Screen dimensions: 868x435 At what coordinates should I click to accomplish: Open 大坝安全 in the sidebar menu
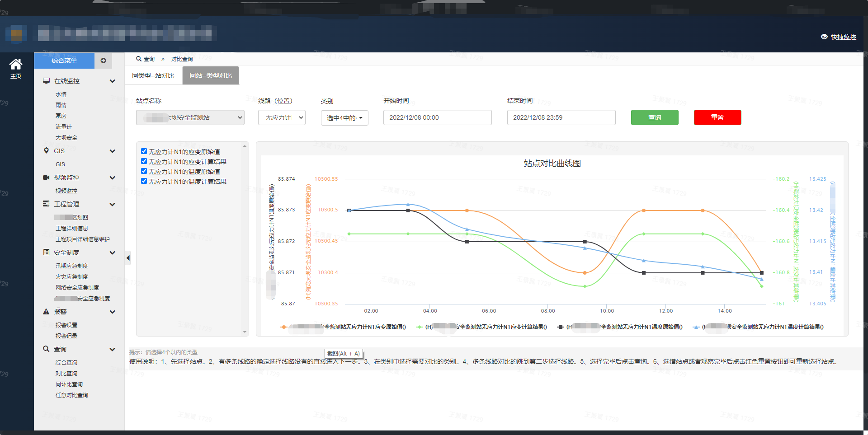coord(66,138)
